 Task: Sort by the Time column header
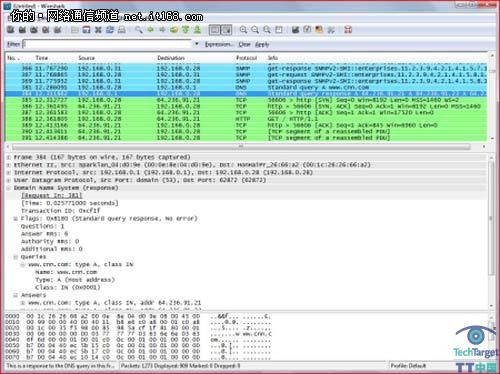(x=42, y=58)
